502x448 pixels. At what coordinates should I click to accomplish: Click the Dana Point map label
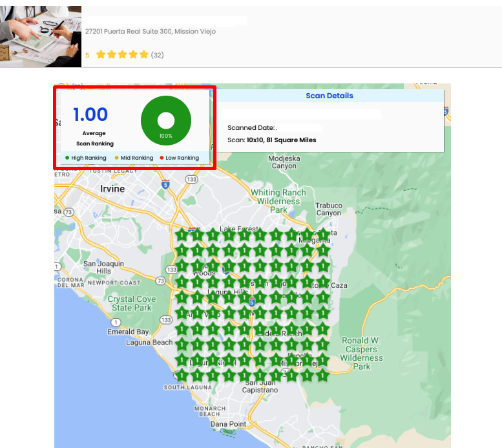(x=228, y=424)
